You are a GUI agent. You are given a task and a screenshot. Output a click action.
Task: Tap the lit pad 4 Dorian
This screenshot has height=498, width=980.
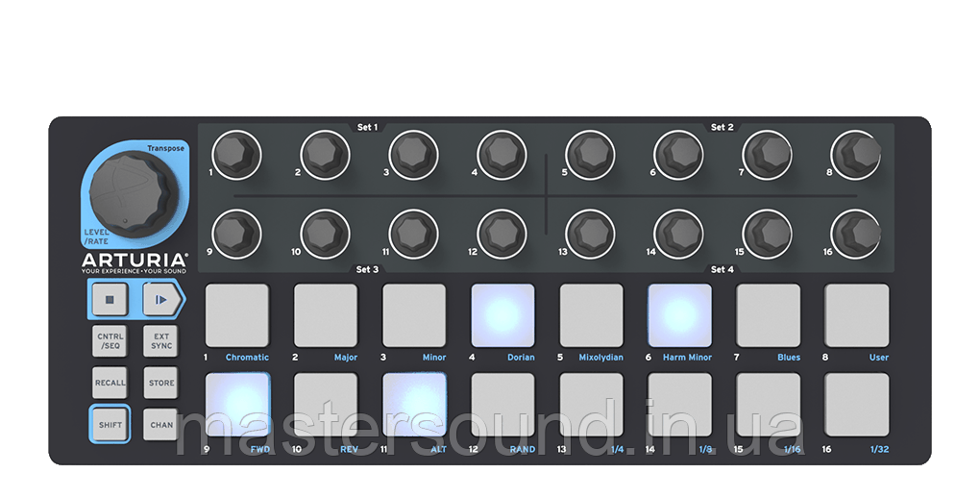click(502, 315)
